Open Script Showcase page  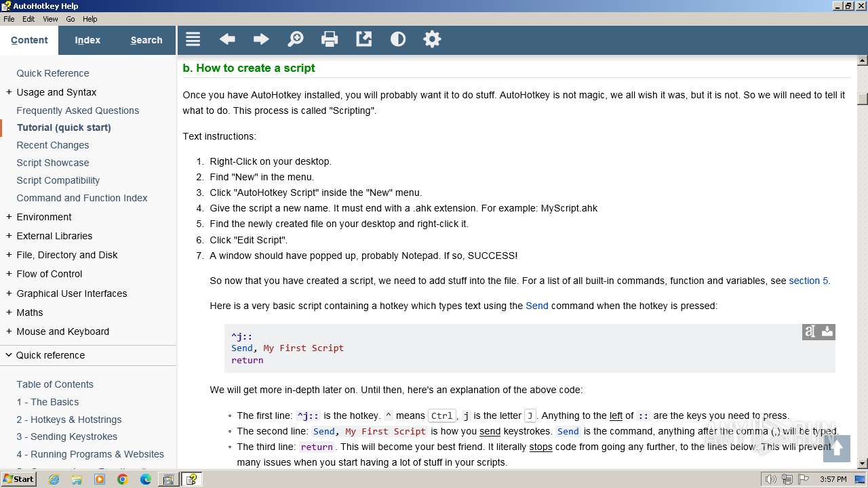click(53, 163)
